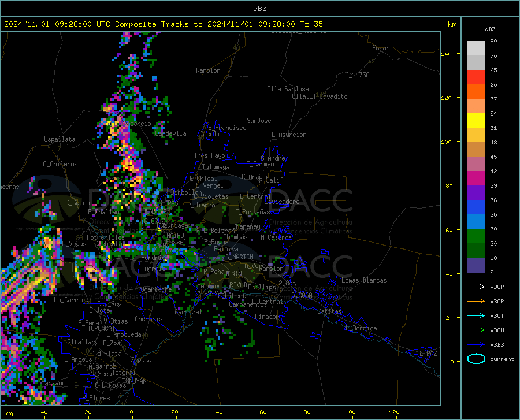Click the 'TUPUNGATO' map label
The width and height of the screenshot is (520, 420).
click(103, 329)
